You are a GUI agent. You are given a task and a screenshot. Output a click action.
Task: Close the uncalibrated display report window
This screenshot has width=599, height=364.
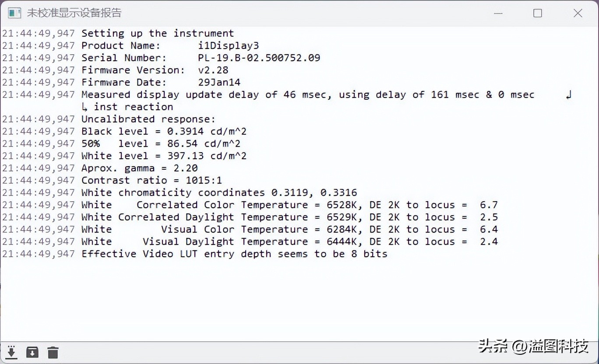pos(578,13)
